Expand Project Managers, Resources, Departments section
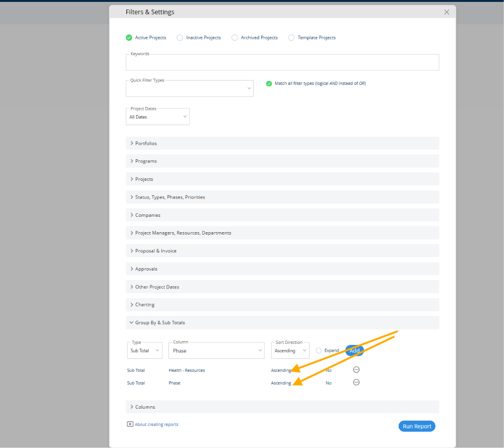Viewport: 504px width, 448px height. (x=282, y=233)
